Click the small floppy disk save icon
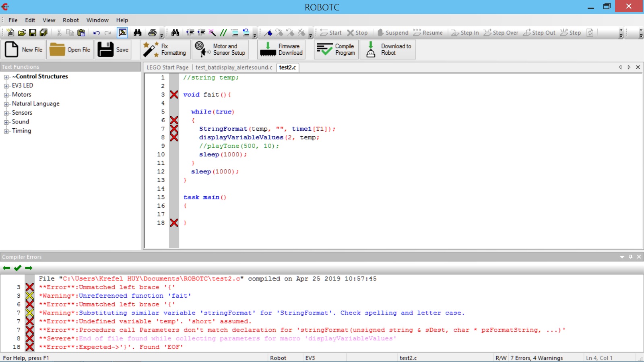 click(33, 33)
